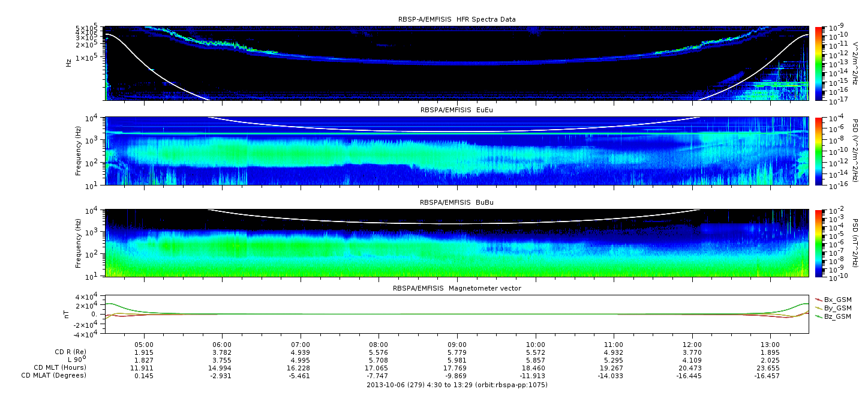Select the RBSPA/EMFISIS BuBu panel title
This screenshot has width=868, height=395.
[x=456, y=203]
